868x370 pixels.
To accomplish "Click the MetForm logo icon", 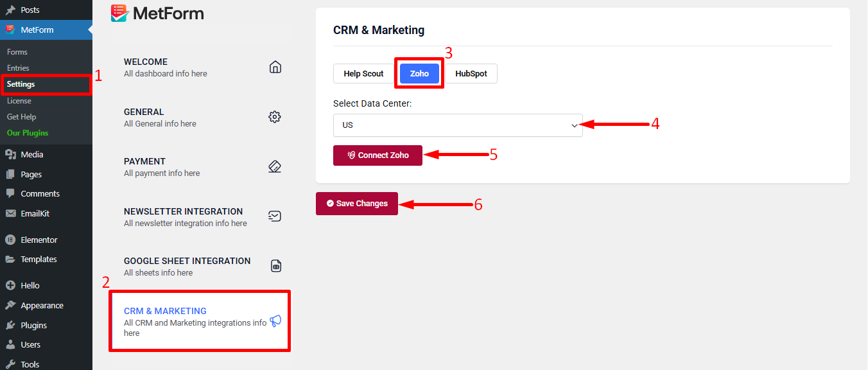I will (119, 13).
